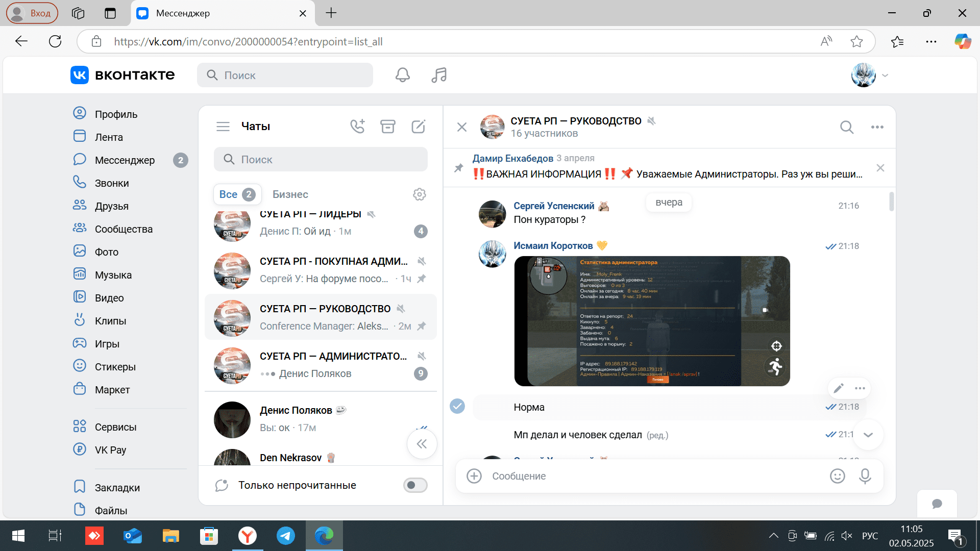Close the open conversation
The height and width of the screenshot is (551, 980).
pyautogui.click(x=461, y=127)
